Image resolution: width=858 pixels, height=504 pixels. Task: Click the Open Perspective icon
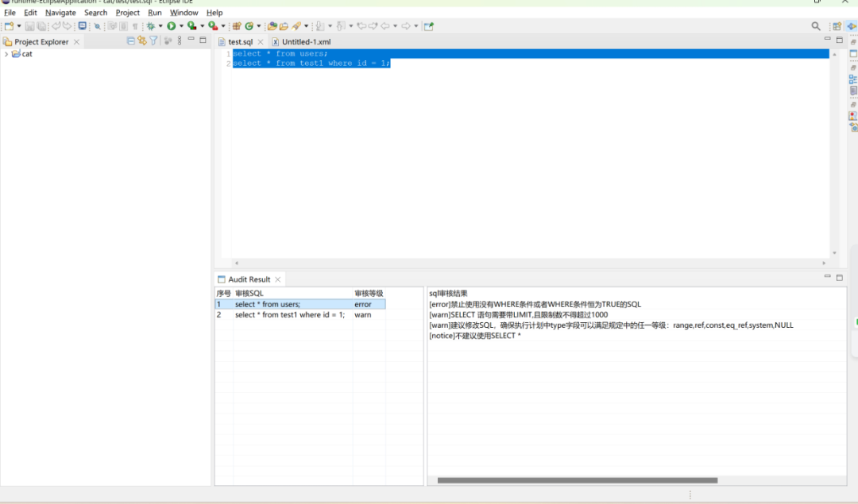(837, 26)
